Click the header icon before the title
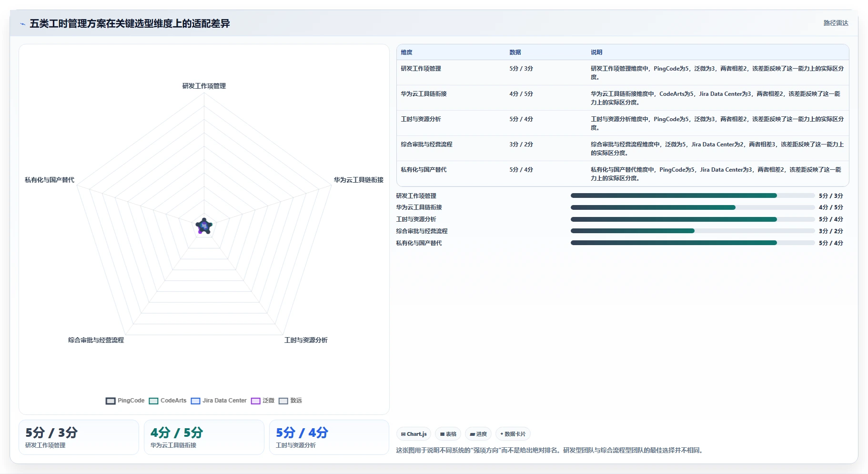This screenshot has height=474, width=868. click(22, 24)
